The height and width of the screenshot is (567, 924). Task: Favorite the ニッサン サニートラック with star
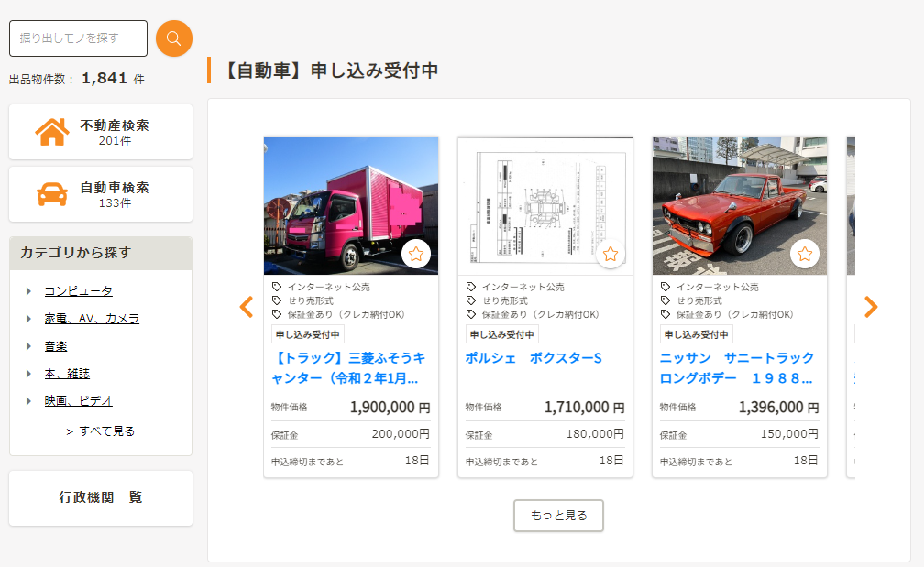click(x=805, y=254)
